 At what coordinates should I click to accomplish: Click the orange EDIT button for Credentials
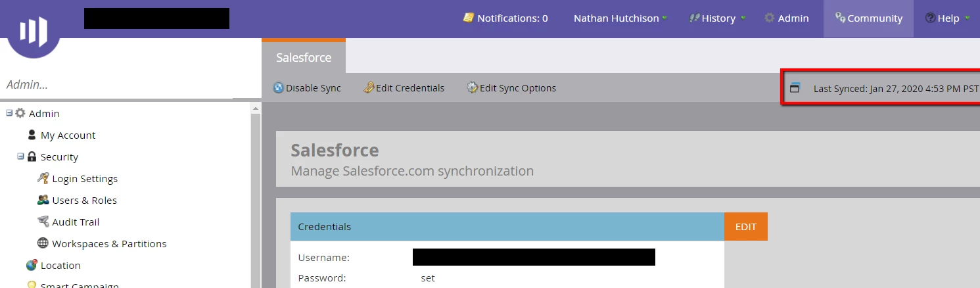746,227
